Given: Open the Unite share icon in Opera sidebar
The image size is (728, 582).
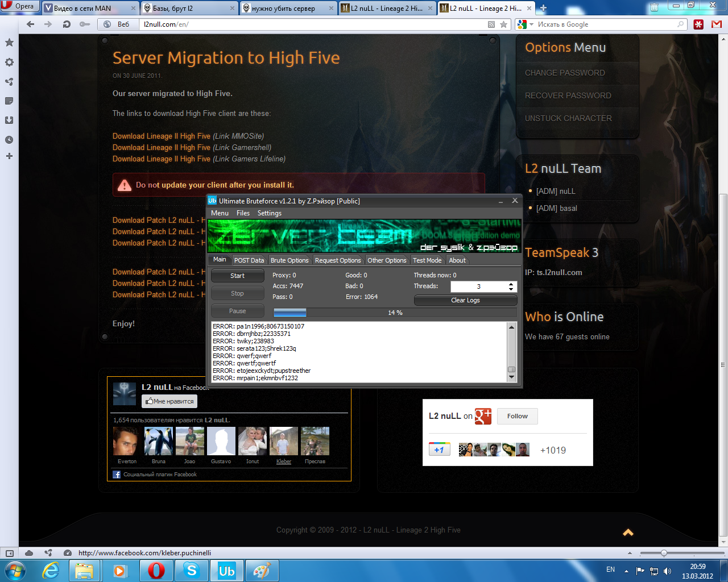Looking at the screenshot, I should tap(9, 81).
